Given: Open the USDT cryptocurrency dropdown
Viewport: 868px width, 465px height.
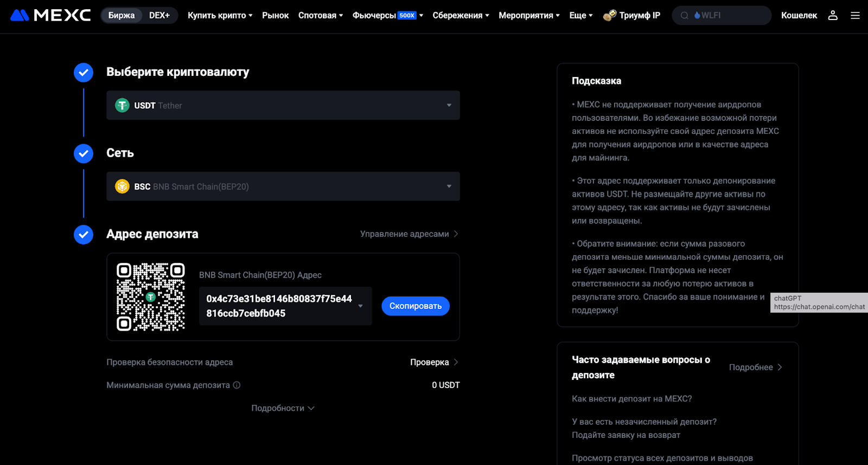Looking at the screenshot, I should click(283, 105).
